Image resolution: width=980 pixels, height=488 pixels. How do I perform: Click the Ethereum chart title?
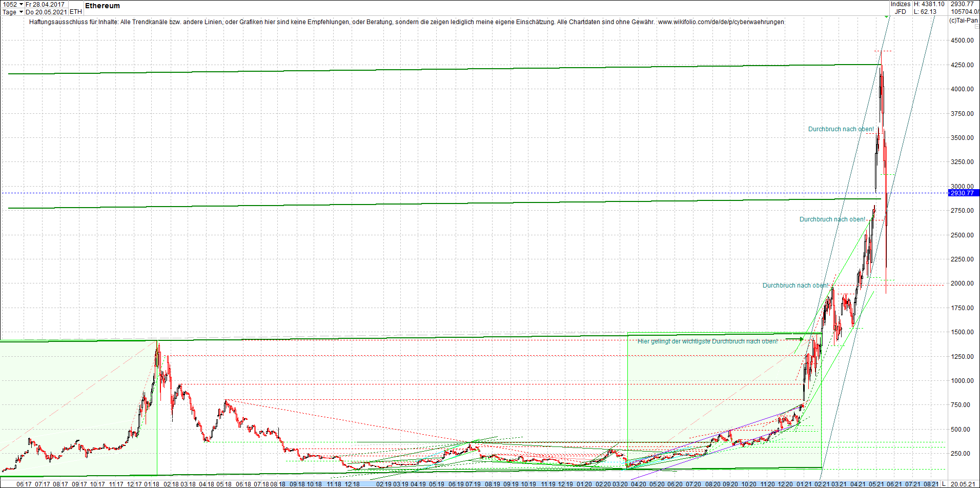pyautogui.click(x=103, y=6)
